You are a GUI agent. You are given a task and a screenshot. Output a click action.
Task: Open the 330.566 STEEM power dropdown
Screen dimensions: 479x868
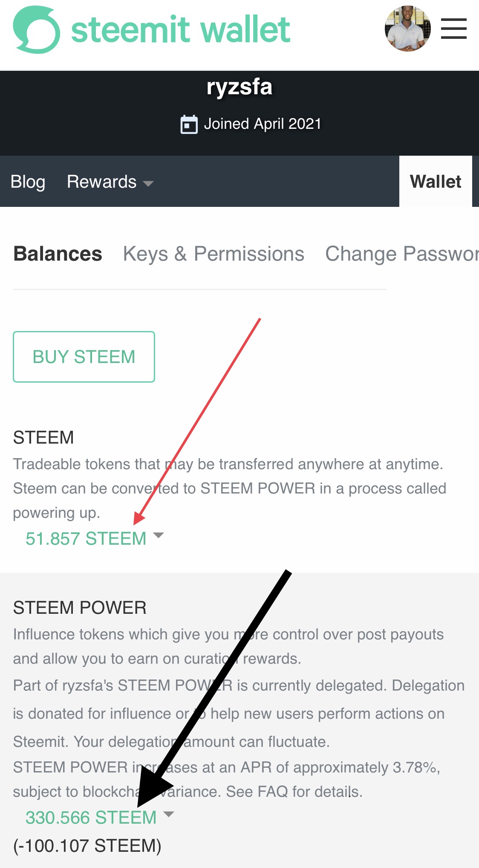[91, 818]
